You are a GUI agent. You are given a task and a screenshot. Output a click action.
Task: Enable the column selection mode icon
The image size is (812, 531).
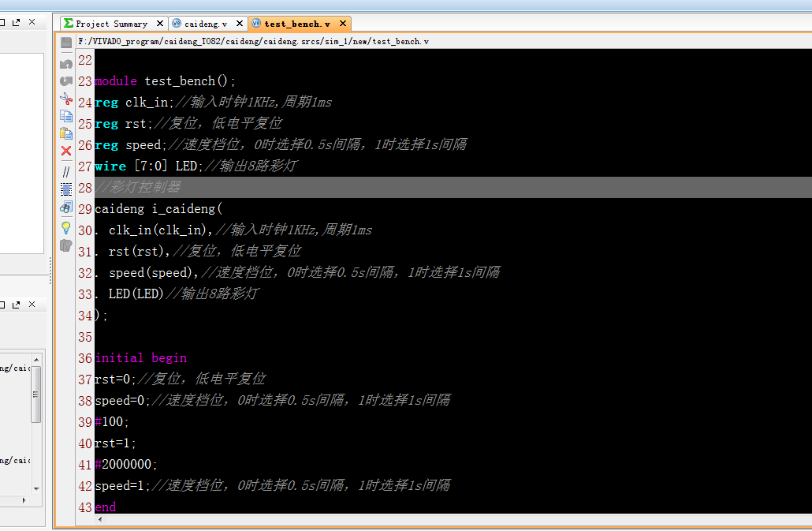(x=66, y=189)
